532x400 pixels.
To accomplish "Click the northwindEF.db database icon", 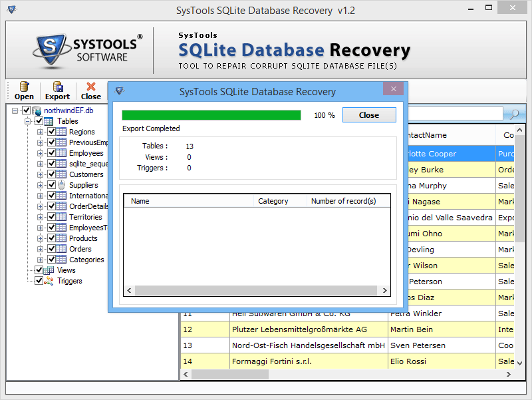I will (37, 110).
